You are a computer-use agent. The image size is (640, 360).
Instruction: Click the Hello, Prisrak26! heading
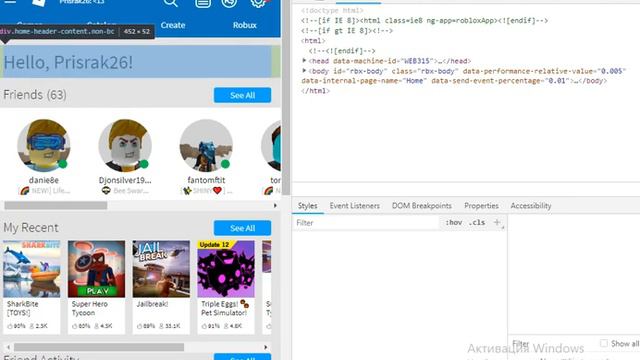pyautogui.click(x=68, y=62)
